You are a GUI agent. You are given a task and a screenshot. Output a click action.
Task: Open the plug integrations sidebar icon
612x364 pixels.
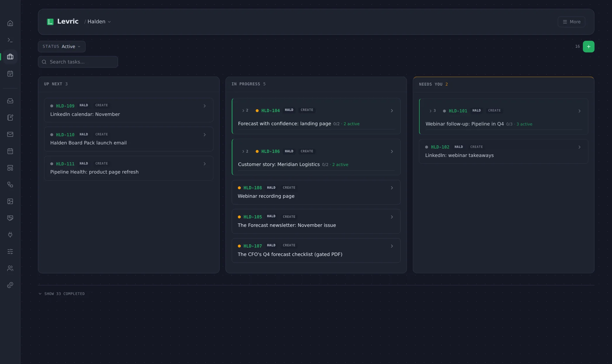click(x=10, y=235)
